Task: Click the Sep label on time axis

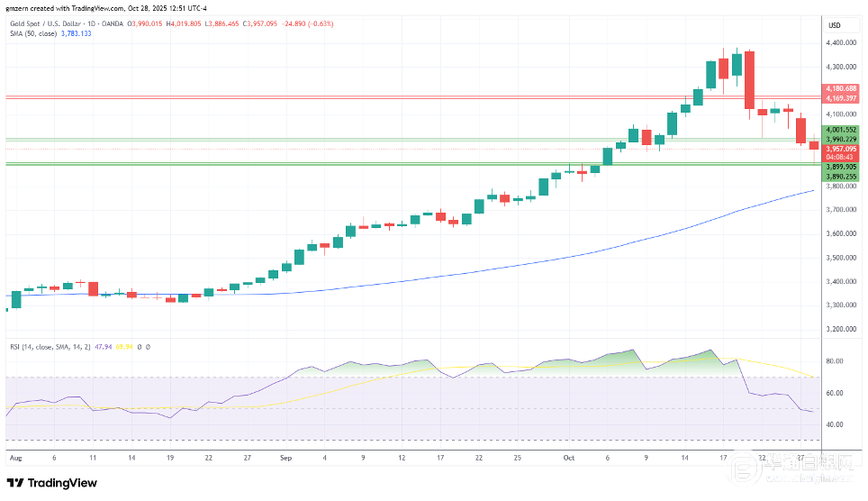Action: tap(286, 458)
